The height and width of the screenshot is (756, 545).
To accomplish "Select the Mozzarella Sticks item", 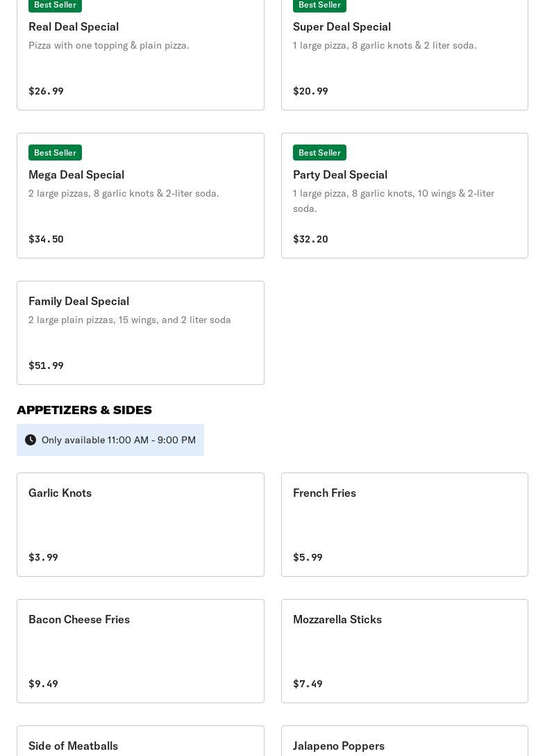I will point(405,651).
